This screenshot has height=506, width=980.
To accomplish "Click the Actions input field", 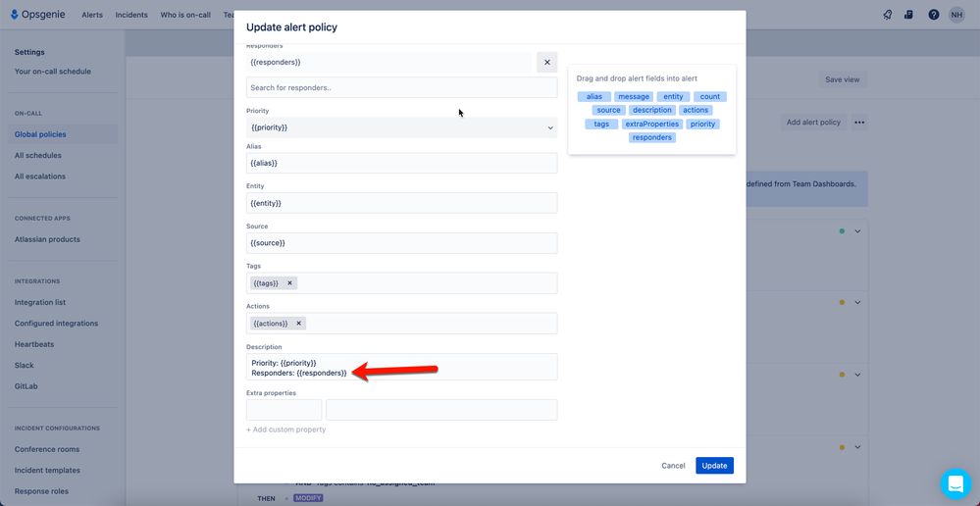I will coord(402,323).
